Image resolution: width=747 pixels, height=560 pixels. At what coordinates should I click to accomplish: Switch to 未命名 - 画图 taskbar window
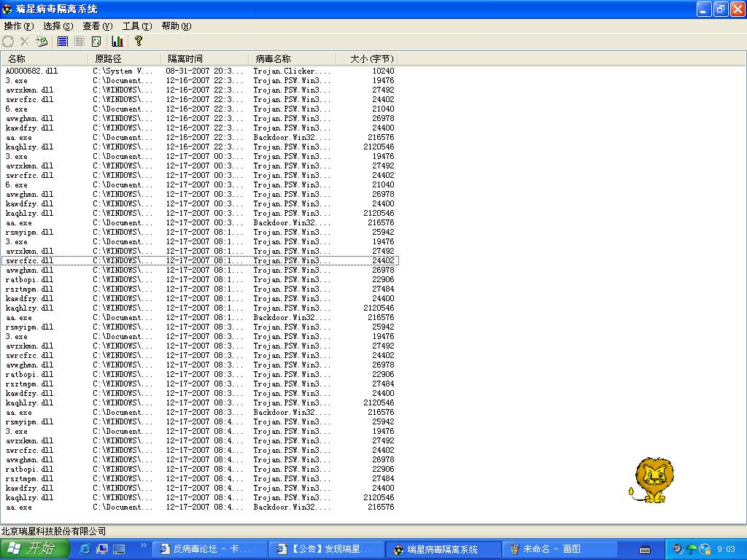coord(559,549)
